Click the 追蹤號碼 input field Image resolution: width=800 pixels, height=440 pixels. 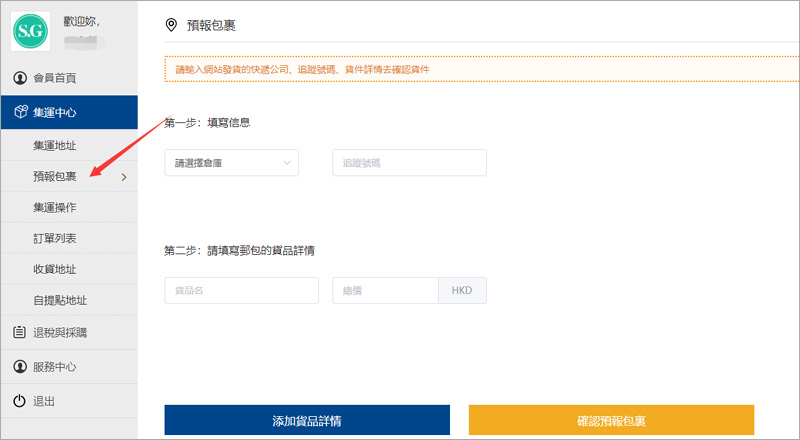(409, 163)
